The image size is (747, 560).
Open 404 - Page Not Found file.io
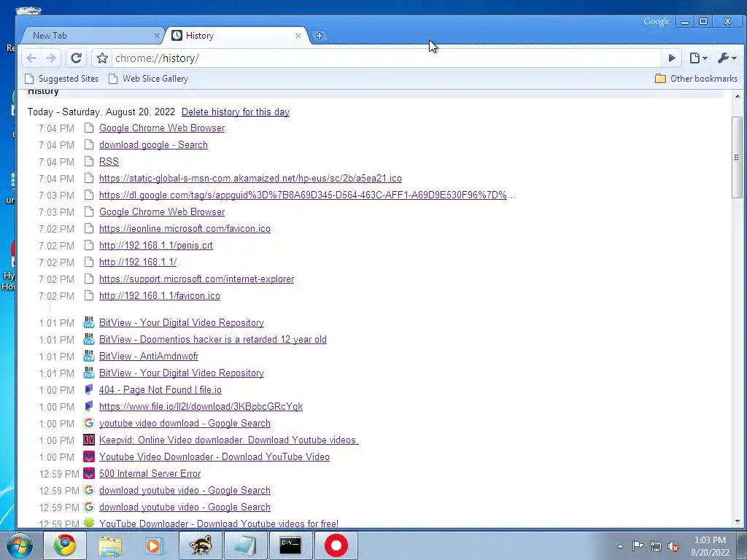pos(160,390)
